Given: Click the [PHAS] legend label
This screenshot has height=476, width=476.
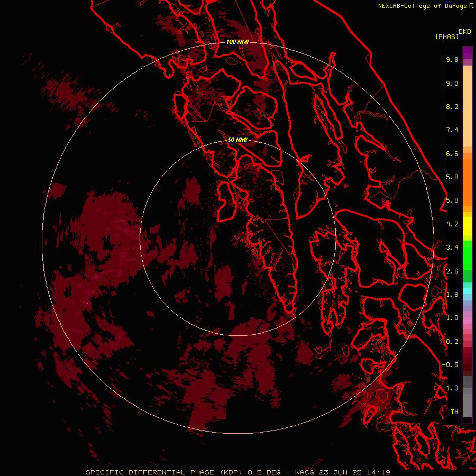Looking at the screenshot, I should tap(447, 36).
